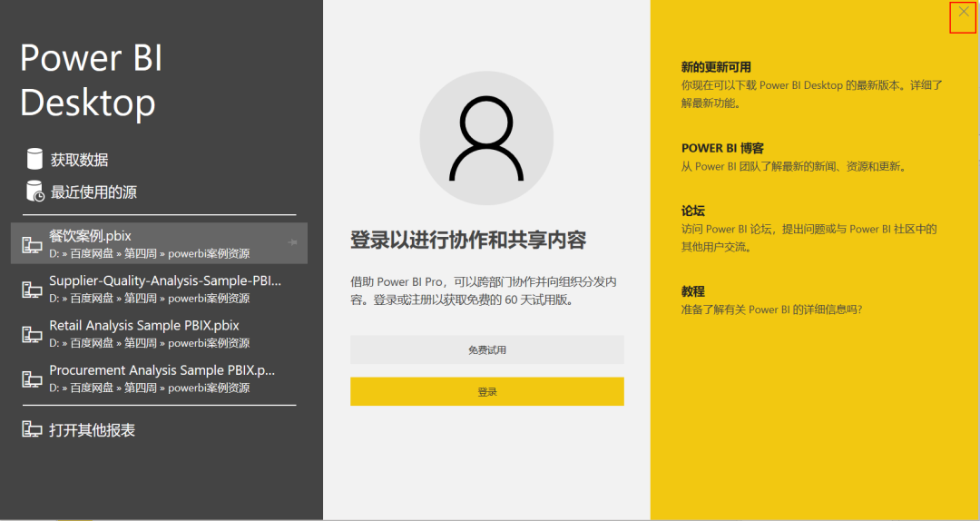This screenshot has height=521, width=980.
Task: Click the yellow 登录 sign-in button
Action: tap(487, 391)
